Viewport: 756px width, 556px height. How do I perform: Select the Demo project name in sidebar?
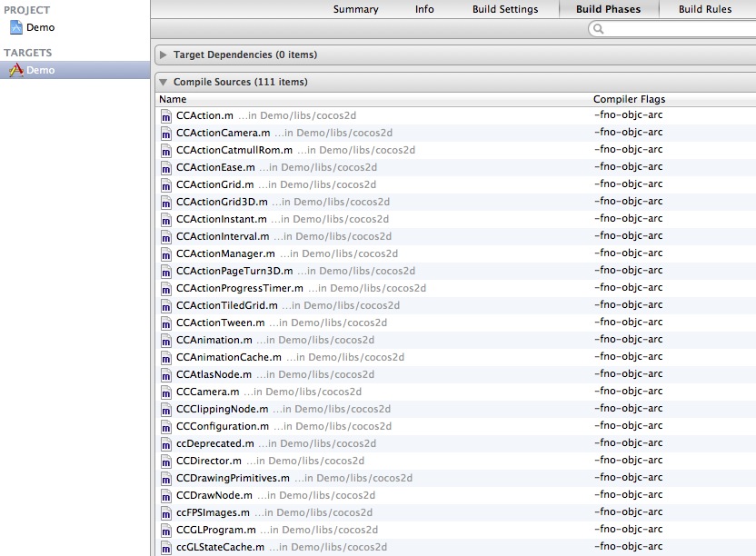[41, 27]
